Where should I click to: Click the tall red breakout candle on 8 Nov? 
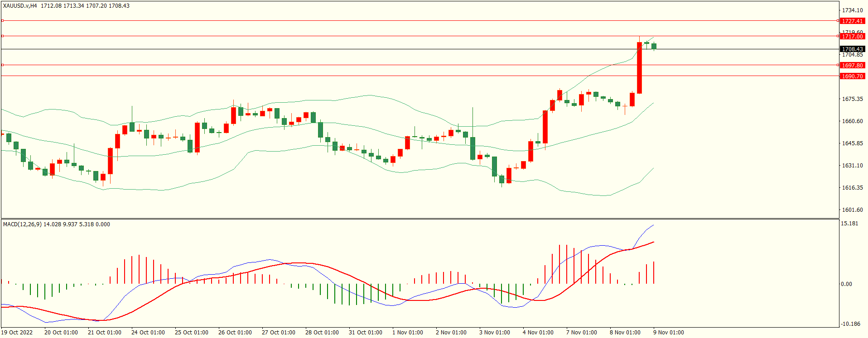click(x=639, y=68)
